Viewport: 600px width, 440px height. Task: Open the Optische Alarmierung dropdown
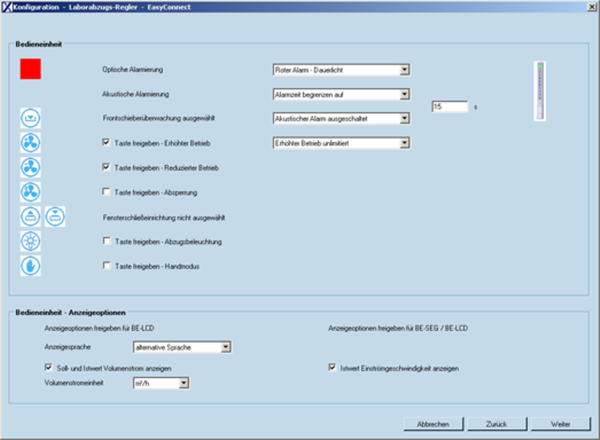click(x=404, y=70)
